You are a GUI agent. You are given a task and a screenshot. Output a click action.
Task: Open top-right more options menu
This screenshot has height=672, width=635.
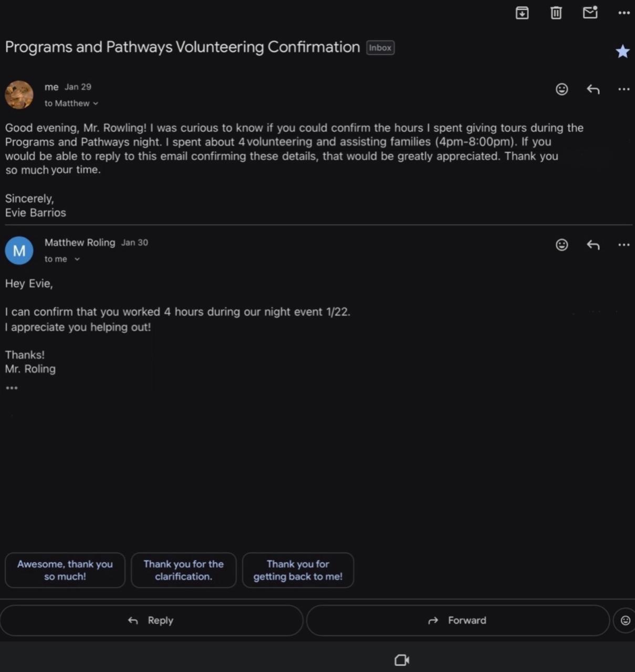tap(624, 13)
